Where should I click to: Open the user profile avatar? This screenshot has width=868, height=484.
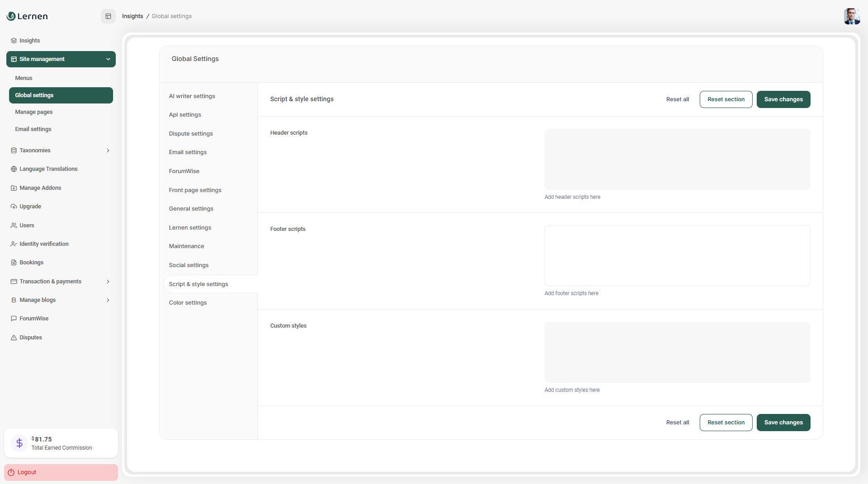point(851,16)
